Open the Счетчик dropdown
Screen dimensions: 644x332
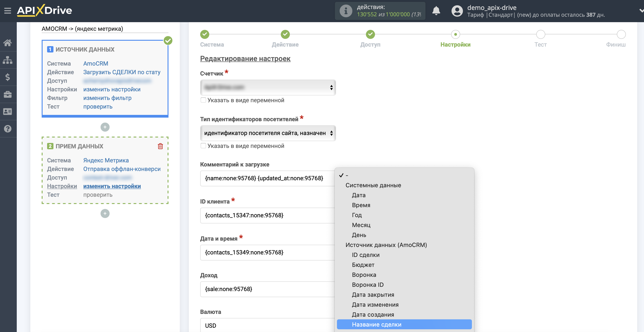click(268, 87)
